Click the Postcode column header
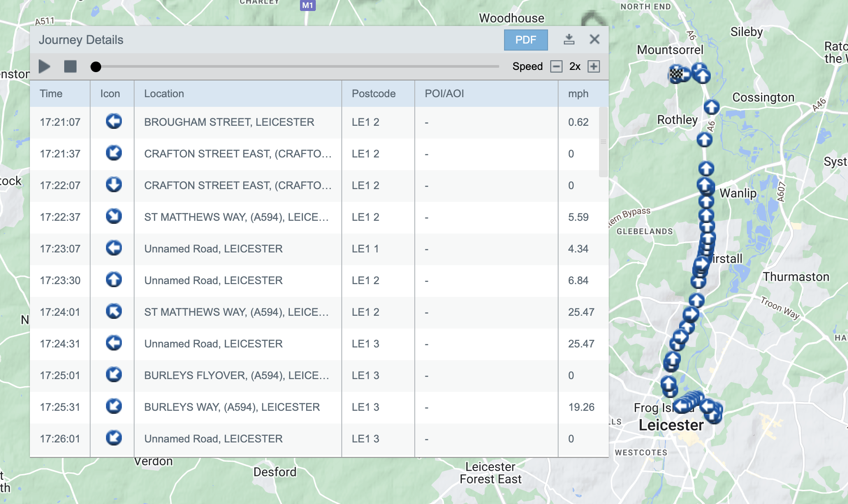 pyautogui.click(x=373, y=94)
